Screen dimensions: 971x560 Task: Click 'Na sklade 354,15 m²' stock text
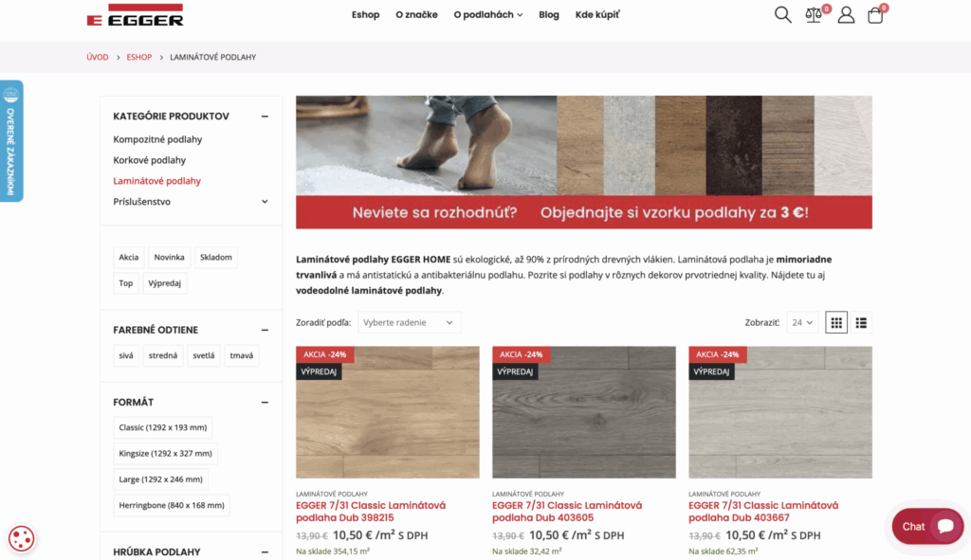click(x=333, y=551)
